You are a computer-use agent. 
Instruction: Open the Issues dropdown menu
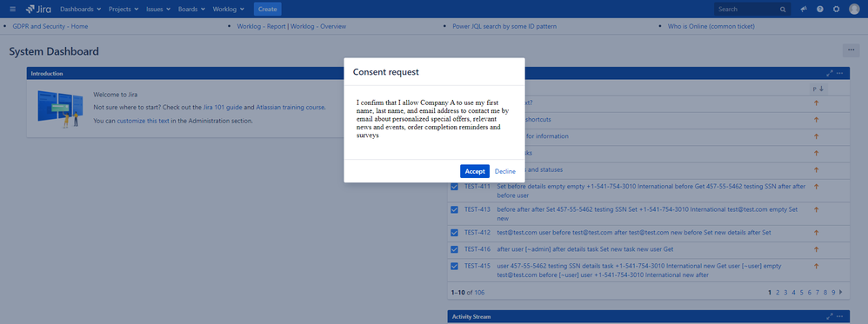[x=159, y=9]
